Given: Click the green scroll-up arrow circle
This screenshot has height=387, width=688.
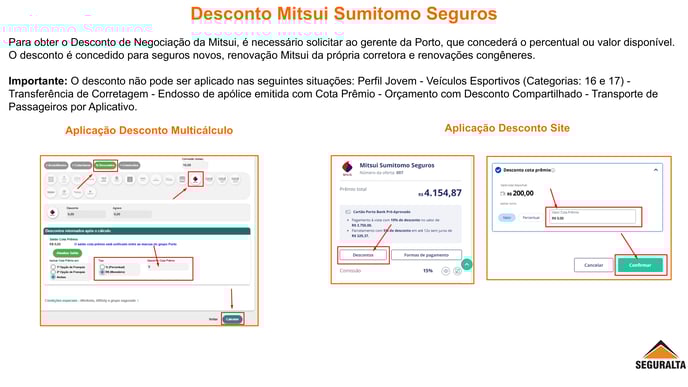Looking at the screenshot, I should tap(467, 265).
